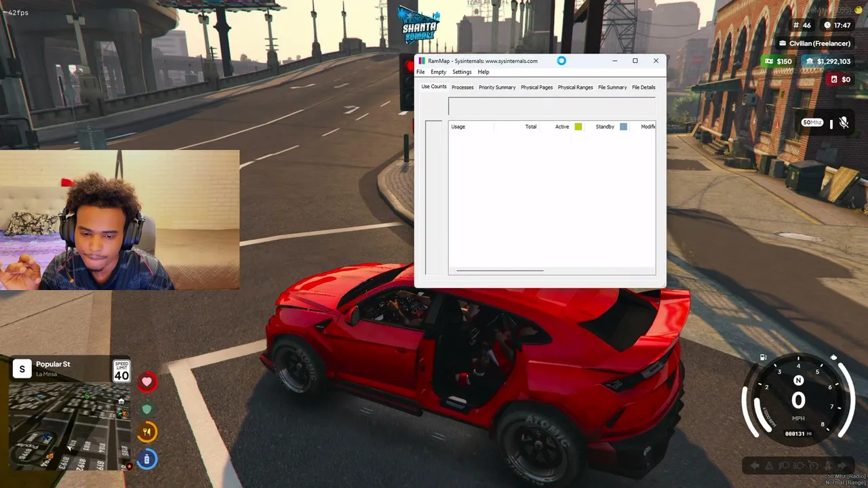The width and height of the screenshot is (868, 488).
Task: Click the Speed Limit 40 sign
Action: pos(121,371)
